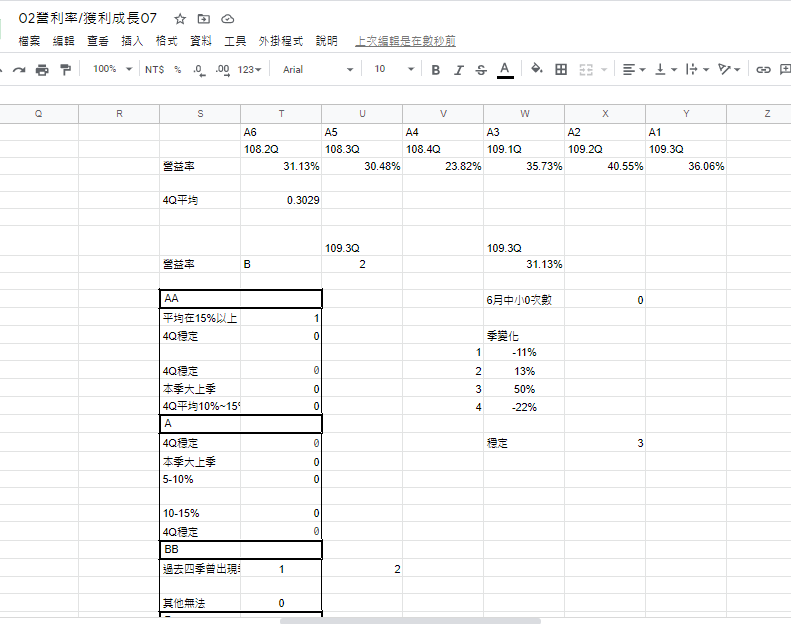The width and height of the screenshot is (791, 624).
Task: Select the paint format tool
Action: point(66,69)
